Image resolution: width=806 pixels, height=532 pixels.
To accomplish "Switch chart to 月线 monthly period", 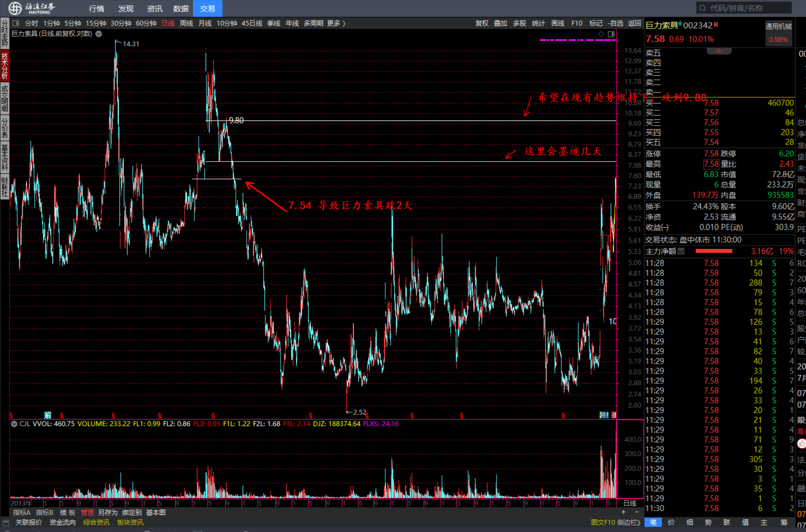I will point(205,23).
